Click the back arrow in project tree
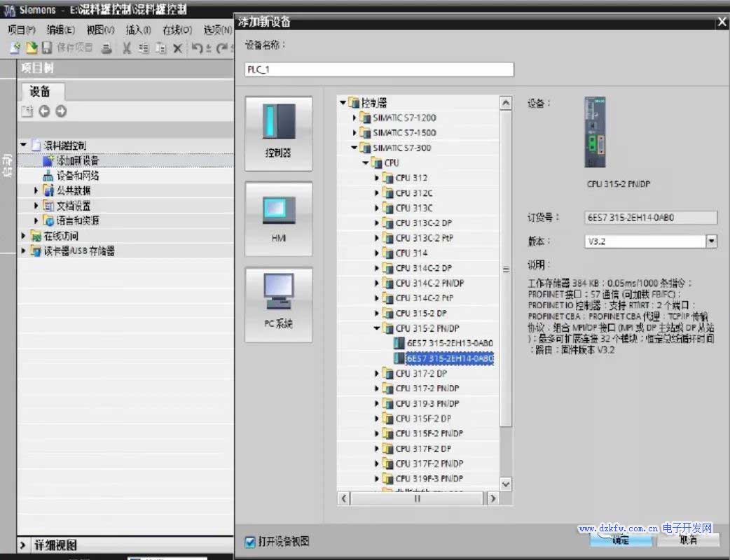 pyautogui.click(x=44, y=111)
